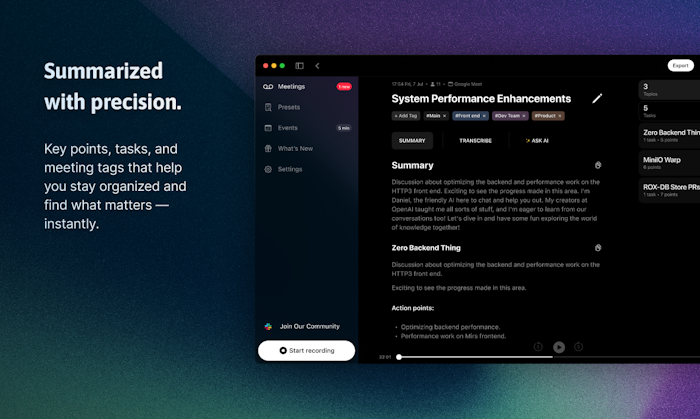Image resolution: width=700 pixels, height=419 pixels.
Task: Click the Presets document icon
Action: 268,107
